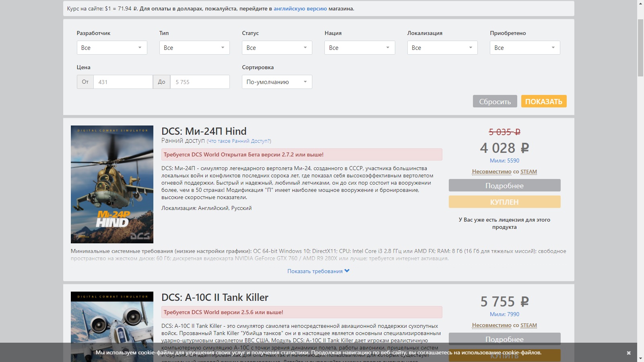The width and height of the screenshot is (644, 362).
Task: Open Что такое Ранний Доступ link
Action: point(239,141)
